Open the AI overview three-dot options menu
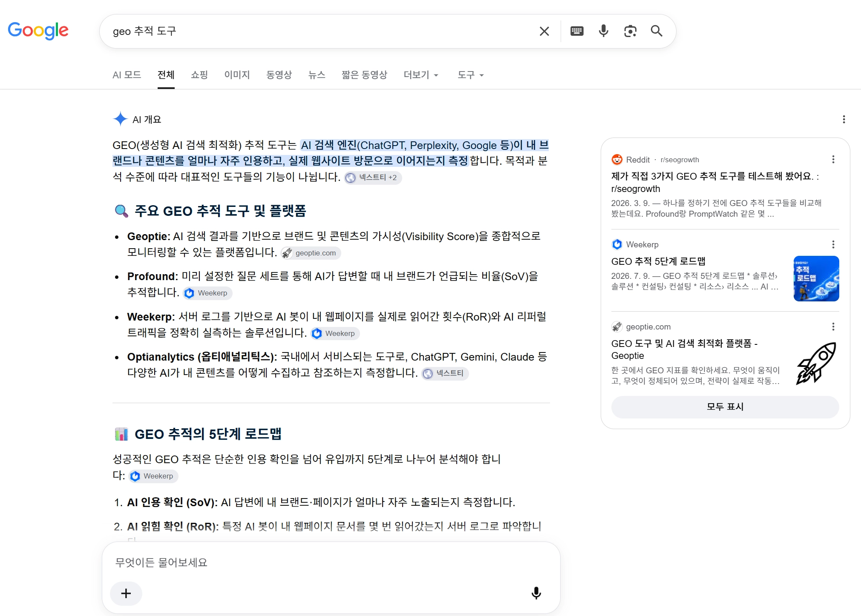Image resolution: width=861 pixels, height=616 pixels. click(844, 119)
